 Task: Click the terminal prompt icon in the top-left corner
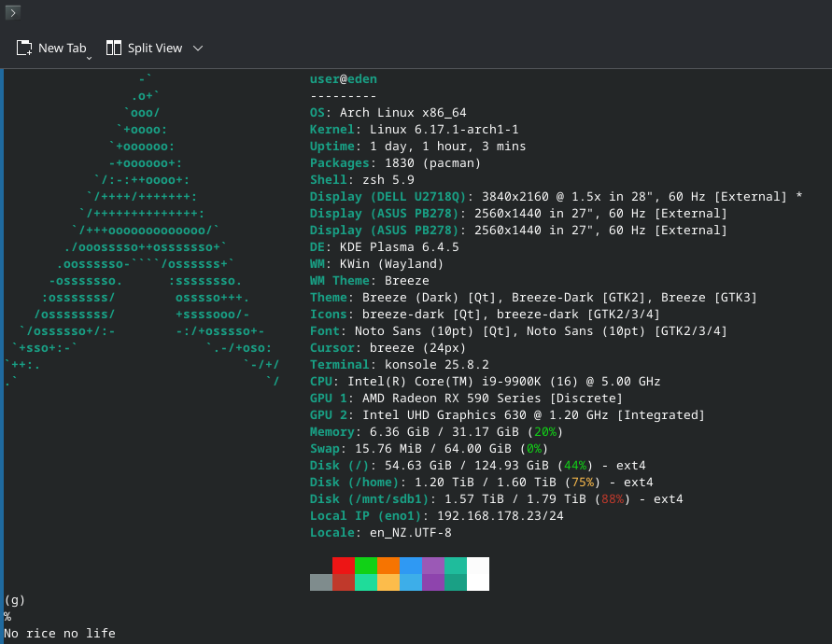[13, 12]
